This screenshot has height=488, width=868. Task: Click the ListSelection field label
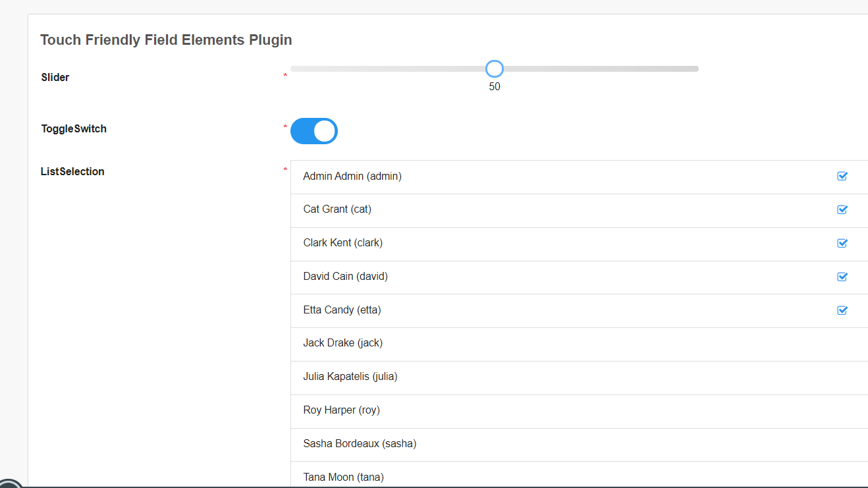(x=72, y=171)
